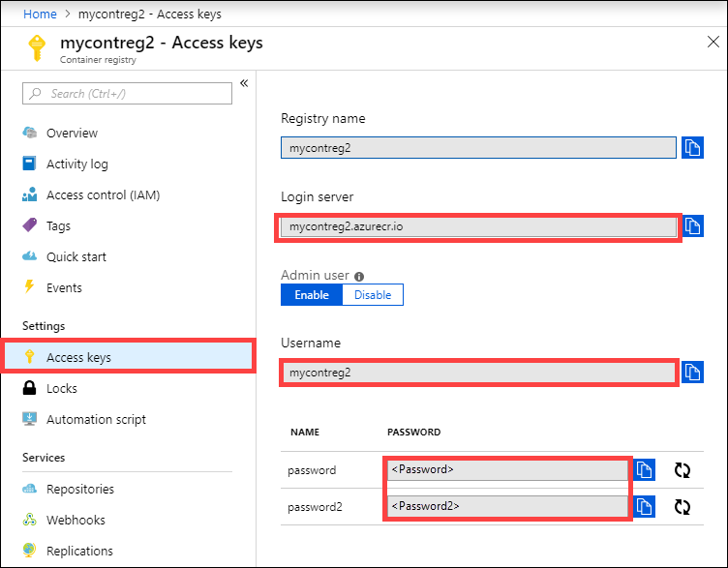The height and width of the screenshot is (568, 728).
Task: Regenerate the first password
Action: pos(682,470)
